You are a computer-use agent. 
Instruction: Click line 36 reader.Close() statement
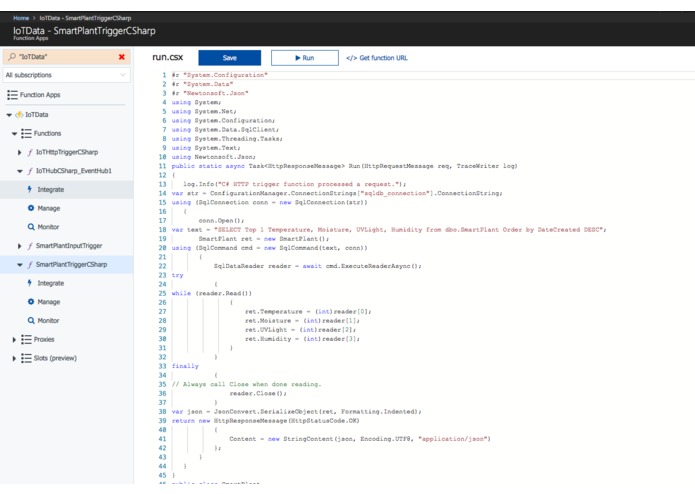[x=258, y=393]
